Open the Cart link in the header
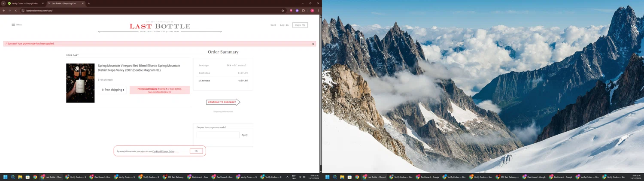This screenshot has height=181, width=644. (273, 25)
